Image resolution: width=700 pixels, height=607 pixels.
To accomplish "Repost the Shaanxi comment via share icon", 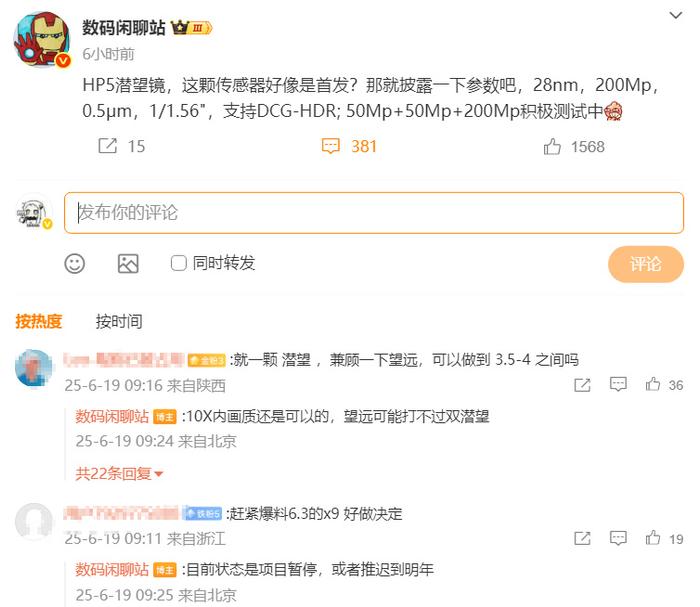I will point(582,385).
